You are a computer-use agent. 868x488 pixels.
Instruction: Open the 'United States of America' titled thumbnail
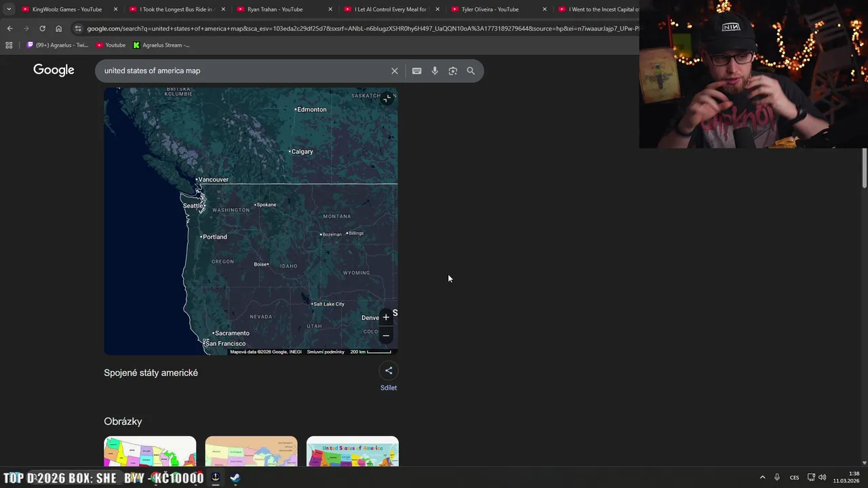click(x=353, y=451)
